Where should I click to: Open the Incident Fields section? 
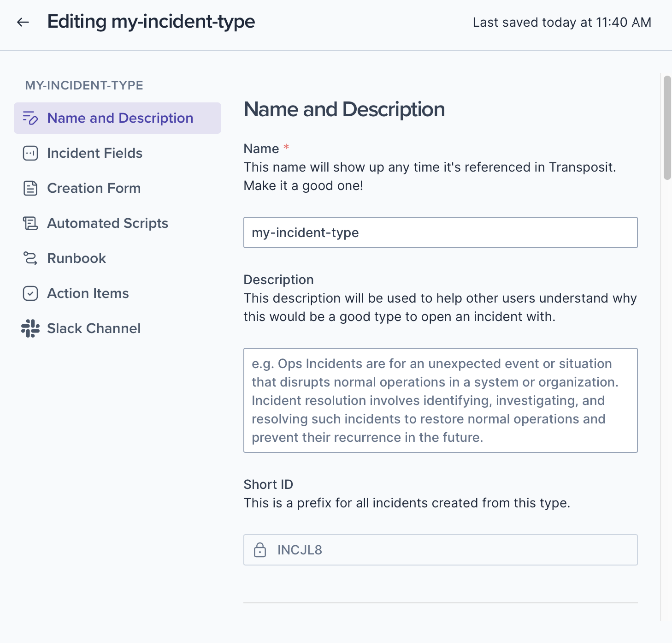(94, 153)
